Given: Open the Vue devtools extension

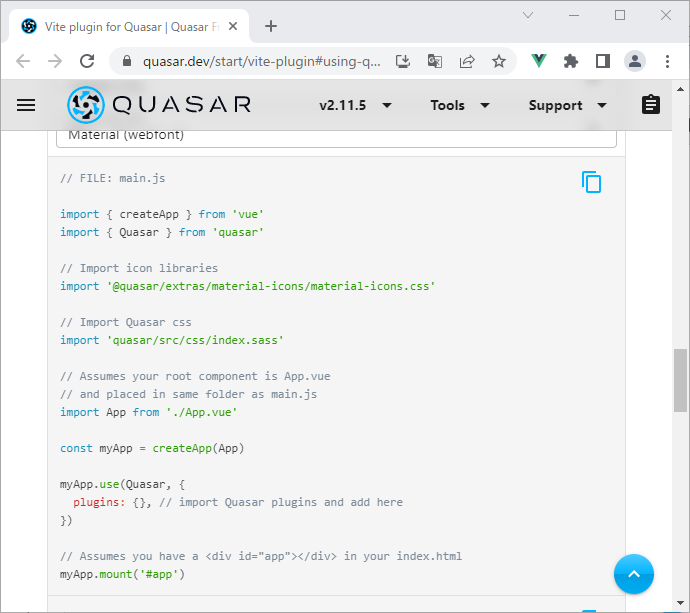Looking at the screenshot, I should coord(539,61).
